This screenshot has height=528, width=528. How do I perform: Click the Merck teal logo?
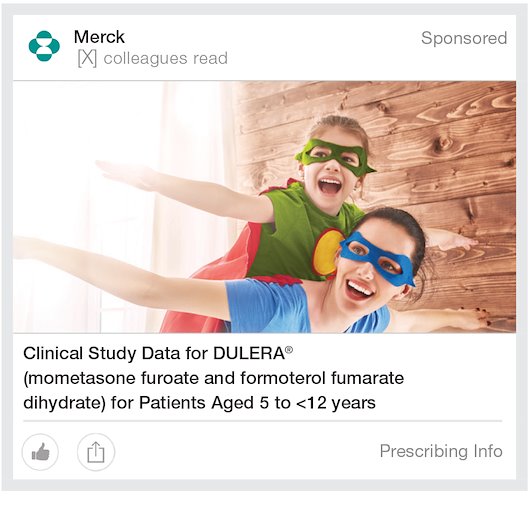coord(44,46)
